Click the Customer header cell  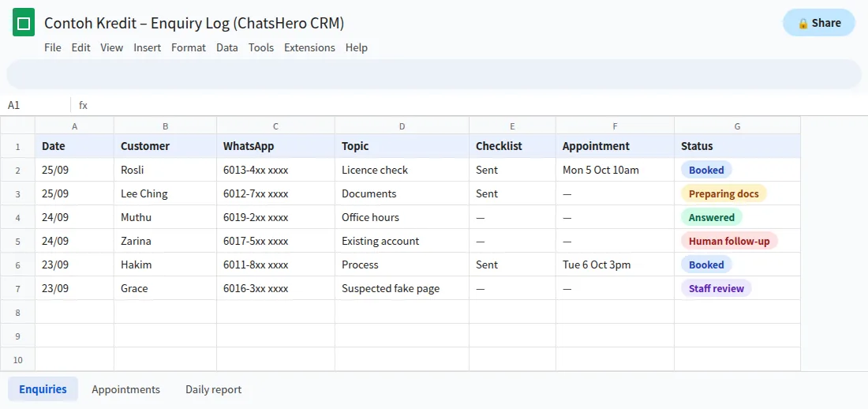pyautogui.click(x=166, y=146)
